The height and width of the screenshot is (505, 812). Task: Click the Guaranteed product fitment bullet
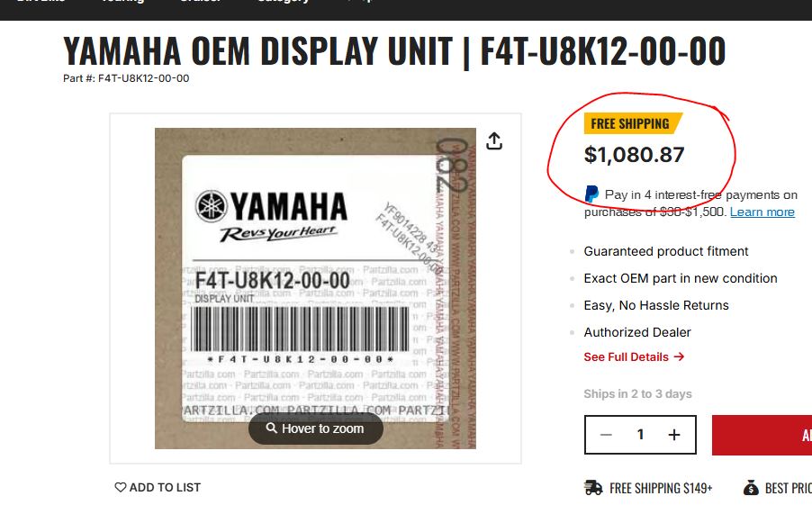click(x=666, y=251)
